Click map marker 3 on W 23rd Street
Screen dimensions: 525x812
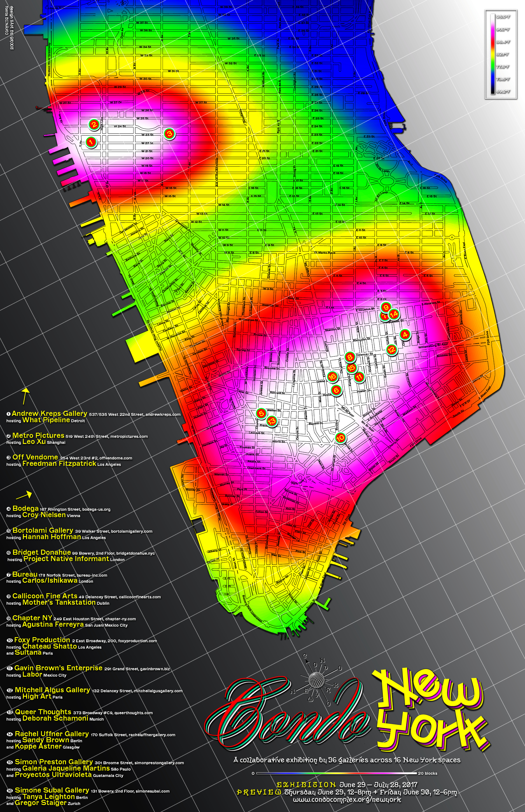point(169,134)
